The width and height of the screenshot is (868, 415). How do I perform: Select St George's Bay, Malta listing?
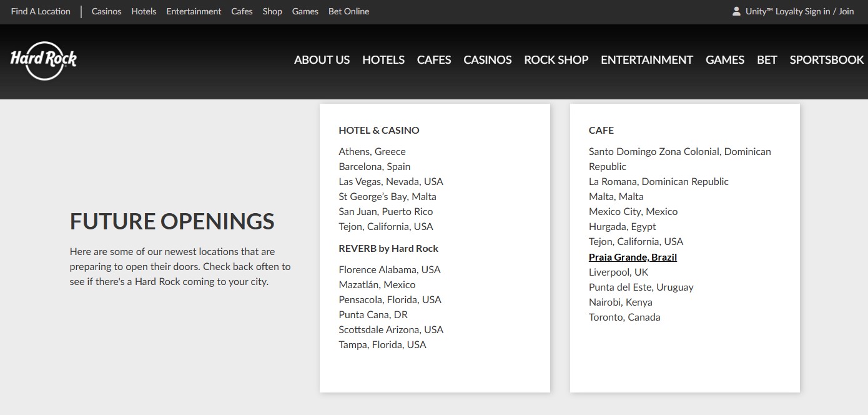point(388,196)
